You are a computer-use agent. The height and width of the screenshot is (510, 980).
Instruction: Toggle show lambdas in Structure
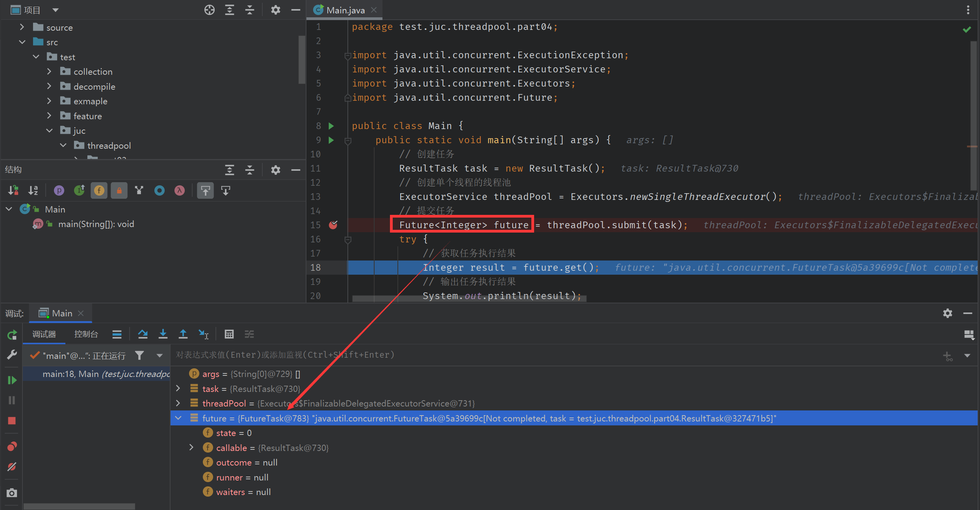[x=180, y=190]
